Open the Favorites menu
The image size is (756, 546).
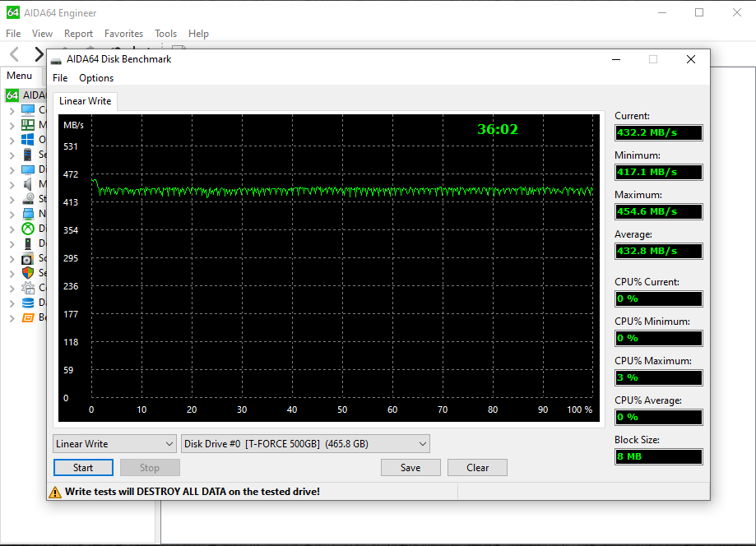pos(123,33)
